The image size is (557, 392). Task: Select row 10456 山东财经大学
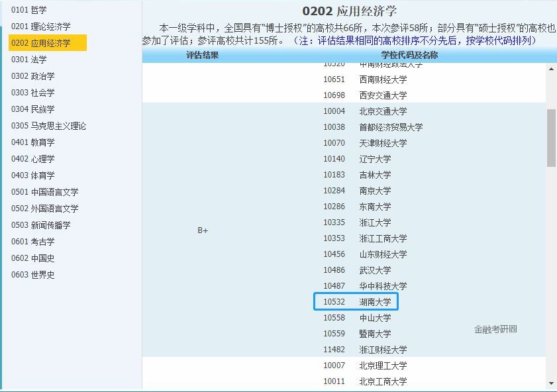(365, 254)
